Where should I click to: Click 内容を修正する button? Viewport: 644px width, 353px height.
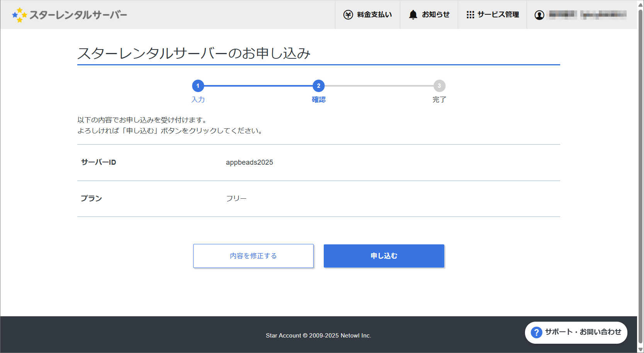(x=253, y=256)
